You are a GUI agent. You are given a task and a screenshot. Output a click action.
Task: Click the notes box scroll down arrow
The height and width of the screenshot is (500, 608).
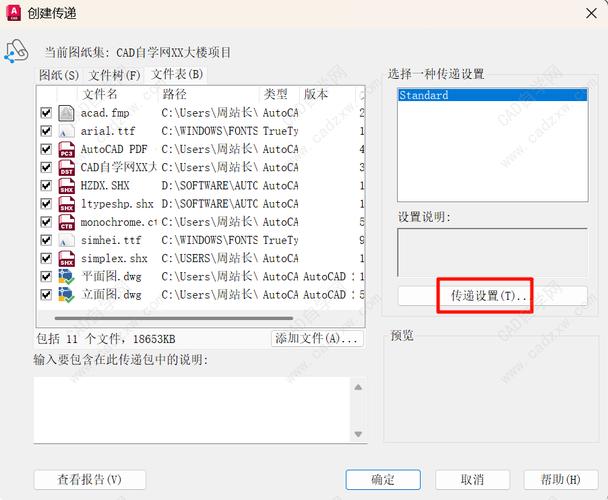[358, 434]
